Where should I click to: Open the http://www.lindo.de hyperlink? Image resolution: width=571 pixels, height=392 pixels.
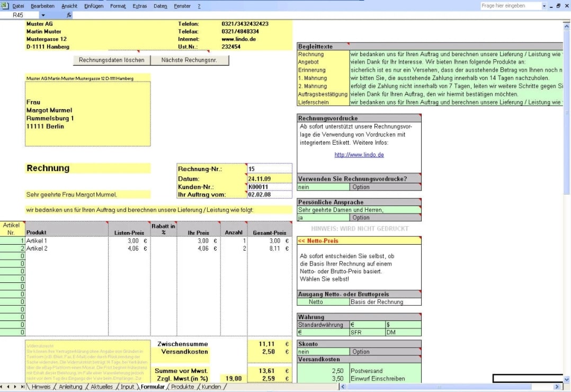[359, 155]
